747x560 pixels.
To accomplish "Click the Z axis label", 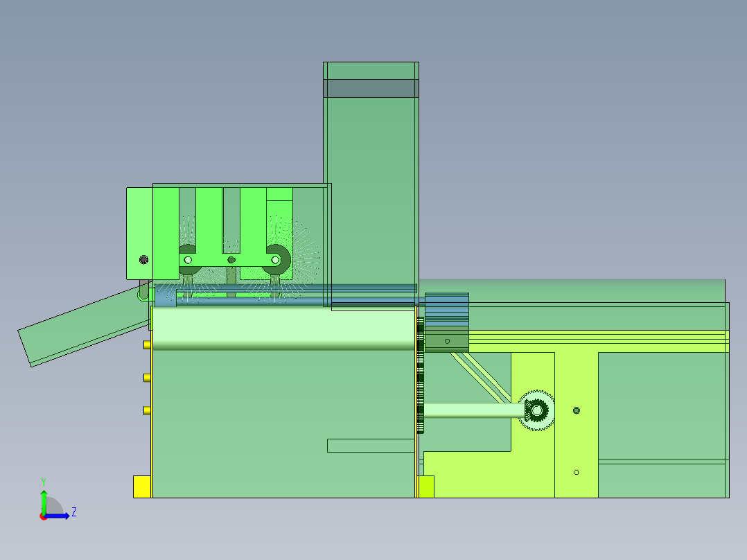I will [x=74, y=512].
